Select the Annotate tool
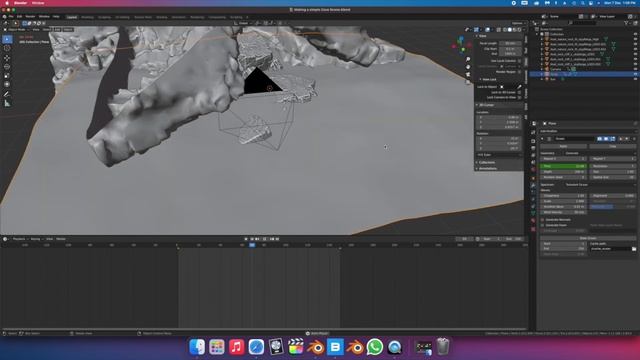Viewport: 640px width, 360px height. 7,94
